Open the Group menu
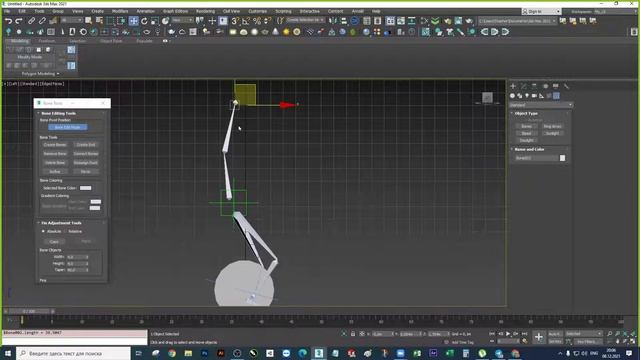Image resolution: width=640 pixels, height=360 pixels. (58, 11)
